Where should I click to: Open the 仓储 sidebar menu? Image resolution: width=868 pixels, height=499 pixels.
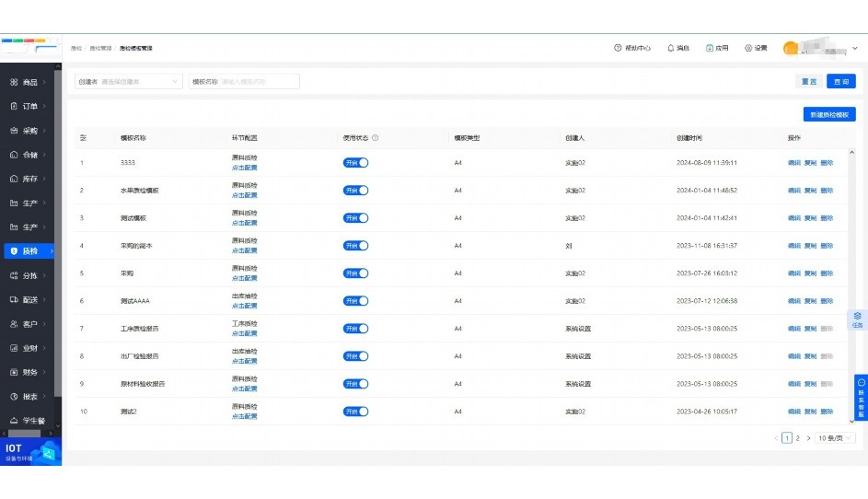29,155
